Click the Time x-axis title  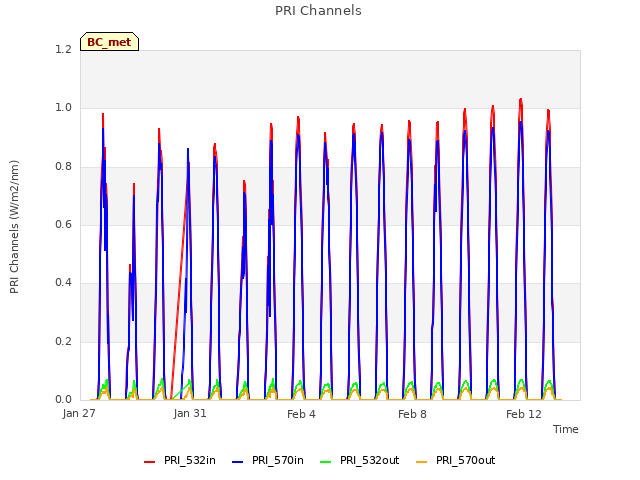[x=566, y=429]
